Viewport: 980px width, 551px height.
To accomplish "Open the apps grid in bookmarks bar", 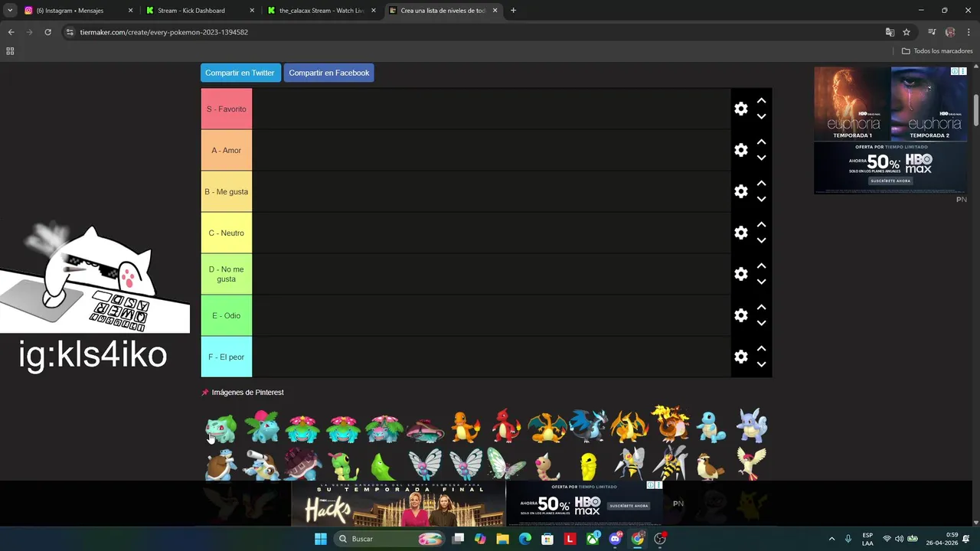I will click(10, 51).
